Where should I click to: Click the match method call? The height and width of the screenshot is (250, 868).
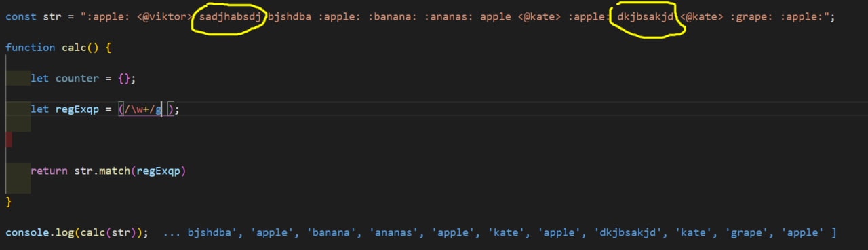[115, 171]
